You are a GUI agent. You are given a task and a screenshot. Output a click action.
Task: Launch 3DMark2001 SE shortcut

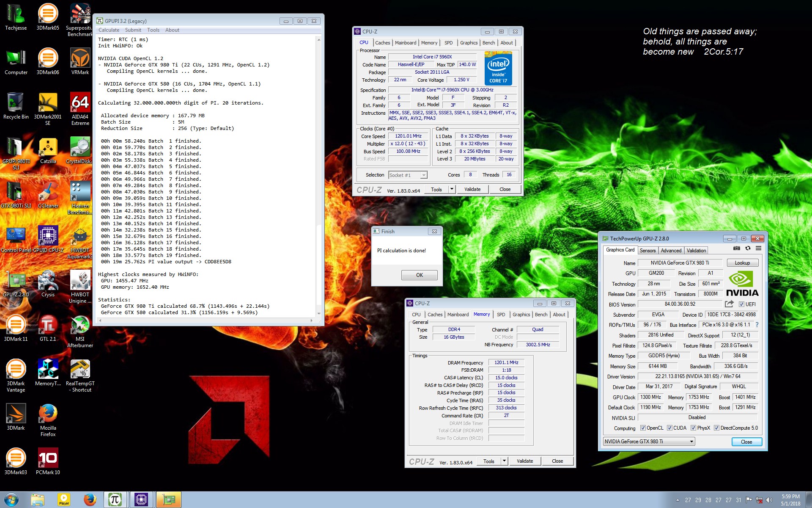tap(48, 109)
